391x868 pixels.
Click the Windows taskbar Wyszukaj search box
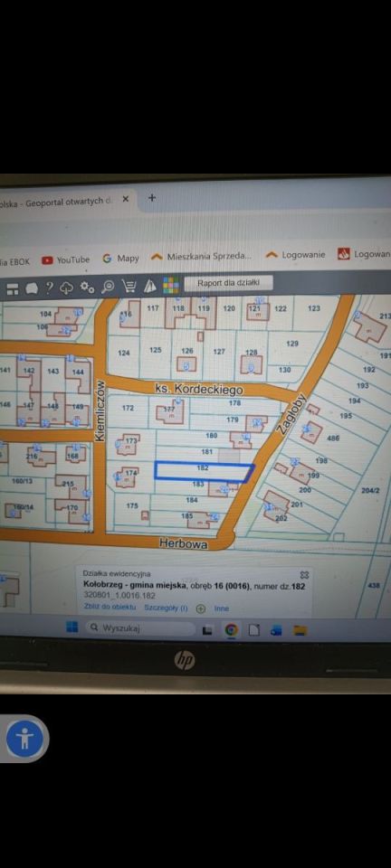click(x=141, y=627)
